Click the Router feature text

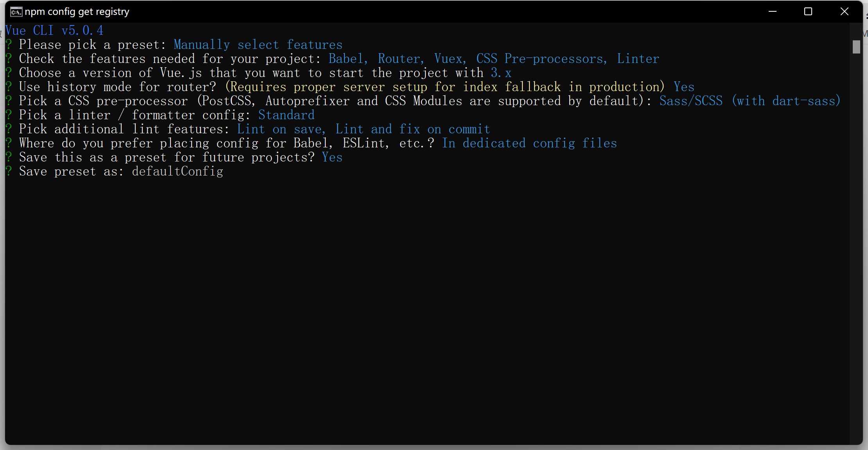pyautogui.click(x=398, y=59)
